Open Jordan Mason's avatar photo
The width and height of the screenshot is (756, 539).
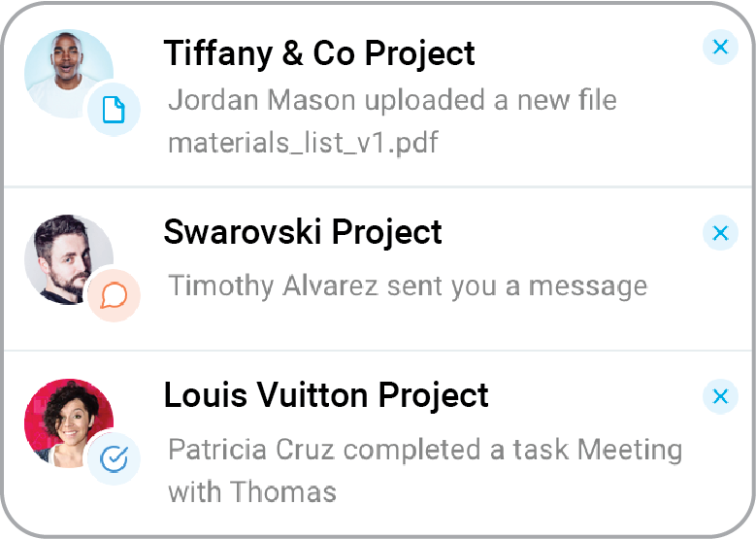(65, 70)
